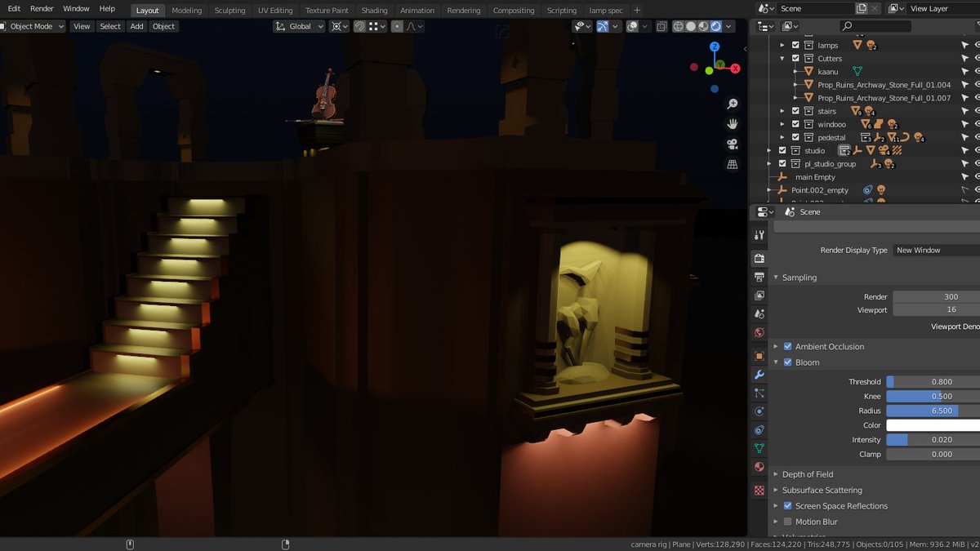
Task: Uncheck the pedestal collection checkbox
Action: coord(795,137)
